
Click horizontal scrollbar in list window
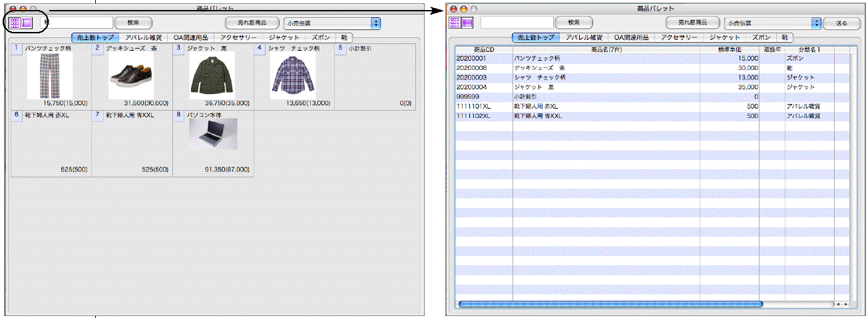[610, 304]
